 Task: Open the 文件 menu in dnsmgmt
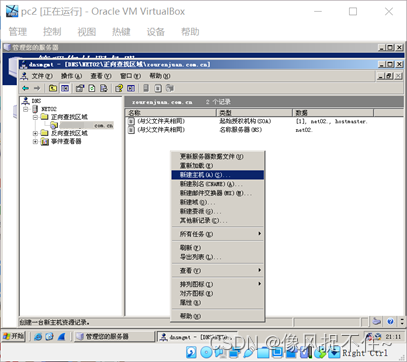coord(42,76)
